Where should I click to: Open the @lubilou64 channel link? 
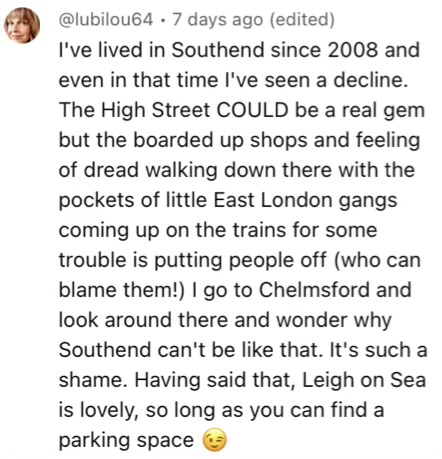[106, 20]
